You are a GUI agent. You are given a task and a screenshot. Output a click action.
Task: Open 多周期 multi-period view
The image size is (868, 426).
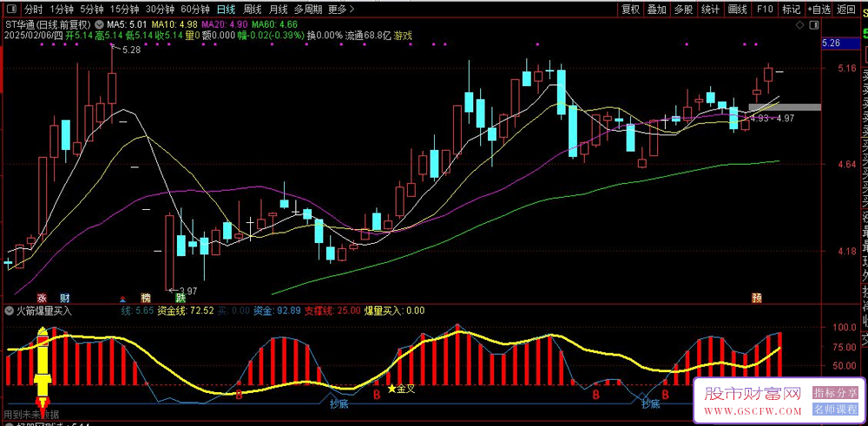(x=307, y=9)
